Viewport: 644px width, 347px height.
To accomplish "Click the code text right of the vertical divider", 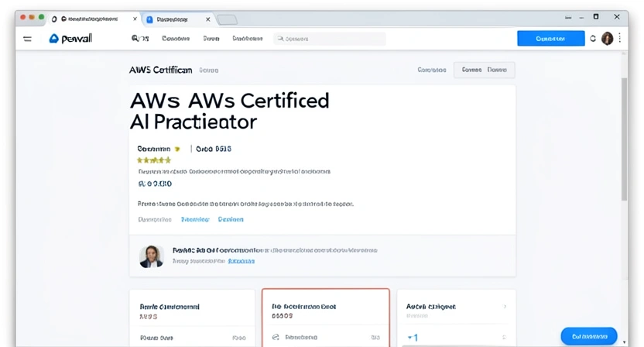I will click(214, 149).
